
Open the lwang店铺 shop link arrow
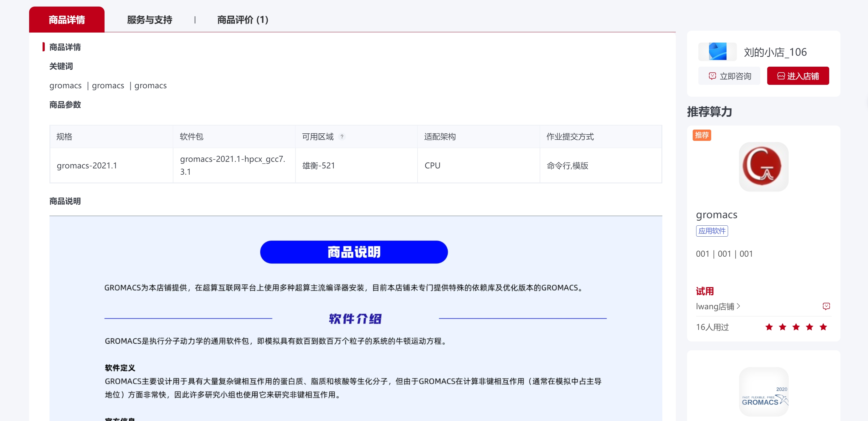tap(739, 306)
